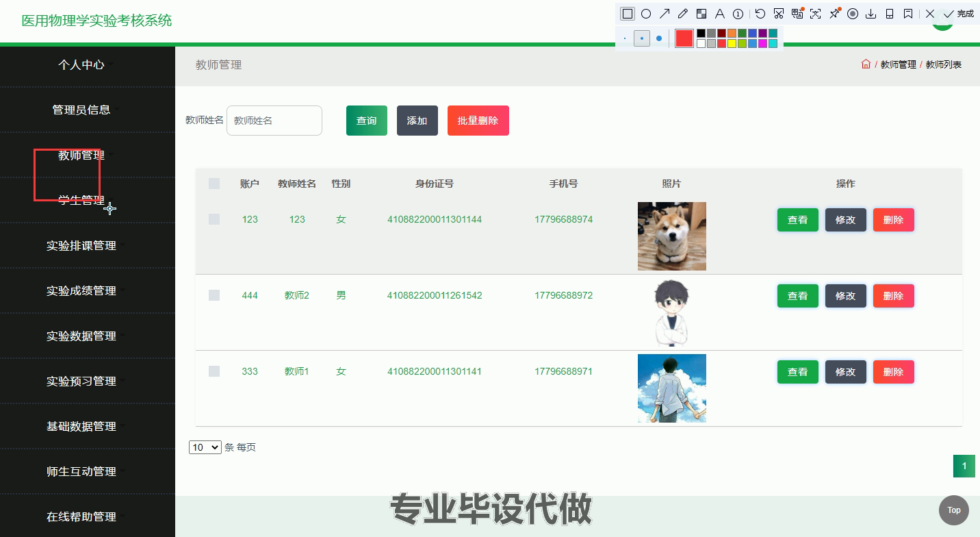Open 在线帮助管理 in the sidebar
This screenshot has width=980, height=537.
click(x=81, y=516)
